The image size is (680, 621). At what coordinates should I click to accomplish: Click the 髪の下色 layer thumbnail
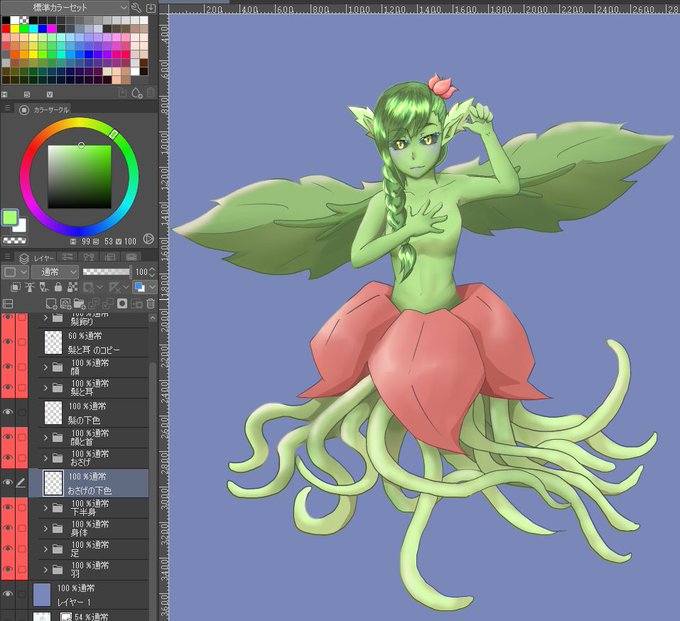point(53,412)
